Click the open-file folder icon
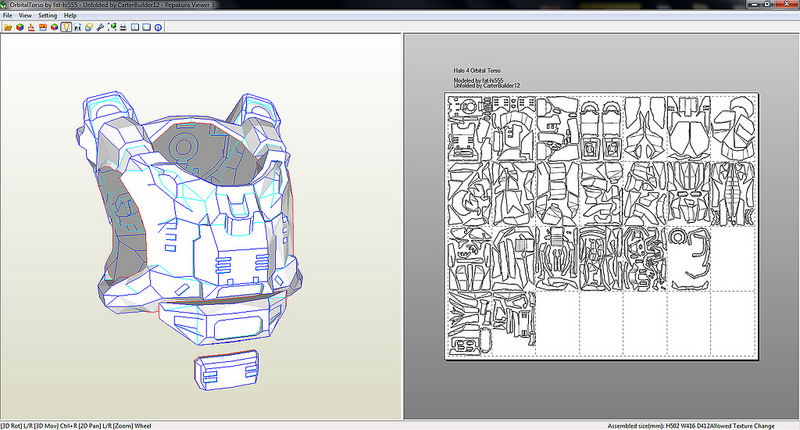800x430 pixels. 8,27
